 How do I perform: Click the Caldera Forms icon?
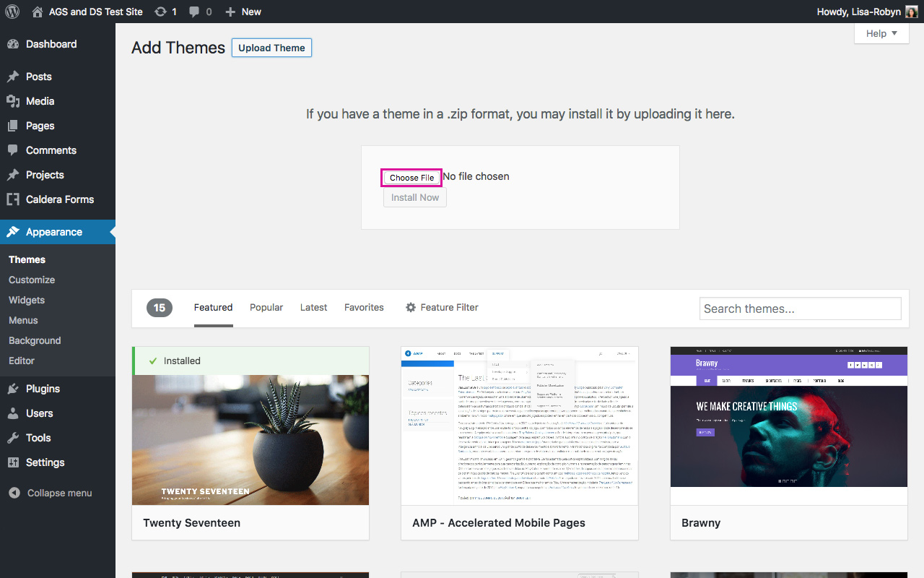pos(13,199)
